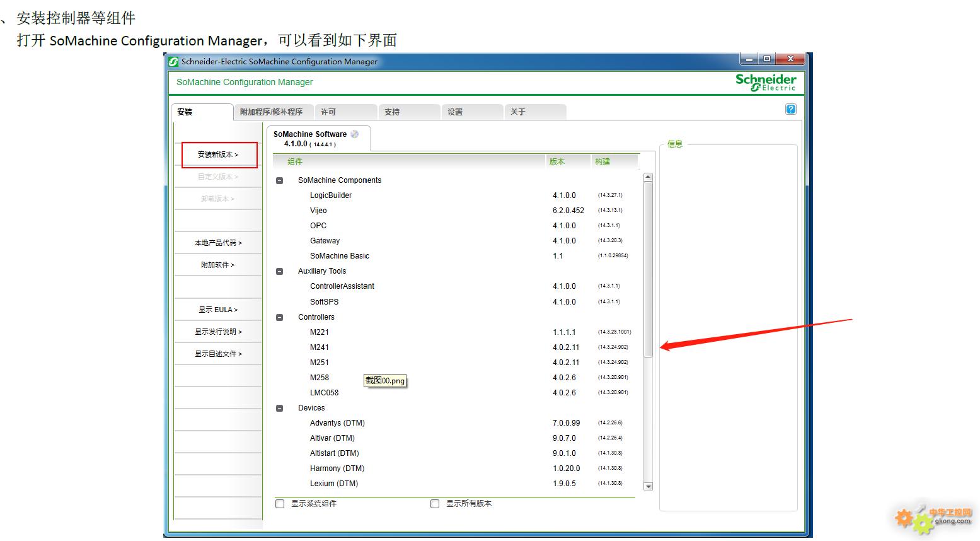Screen dimensions: 980x541
Task: Switch to the 安装 tab
Action: pyautogui.click(x=202, y=112)
